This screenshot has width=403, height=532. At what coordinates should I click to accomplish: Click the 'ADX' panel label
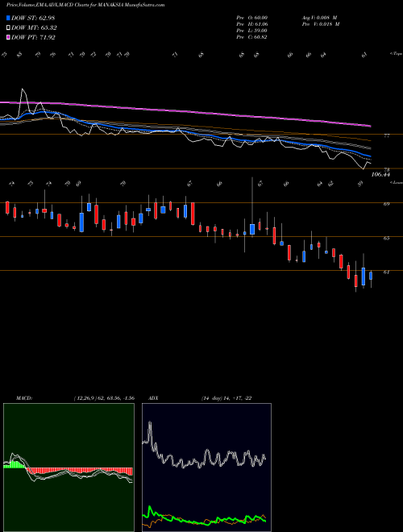pos(154,398)
